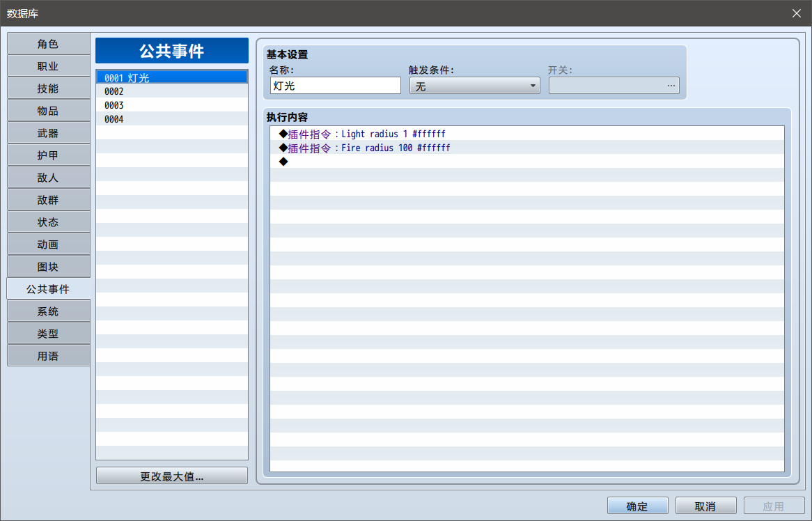This screenshot has height=521, width=812.
Task: Click the 应用 button
Action: (x=774, y=506)
